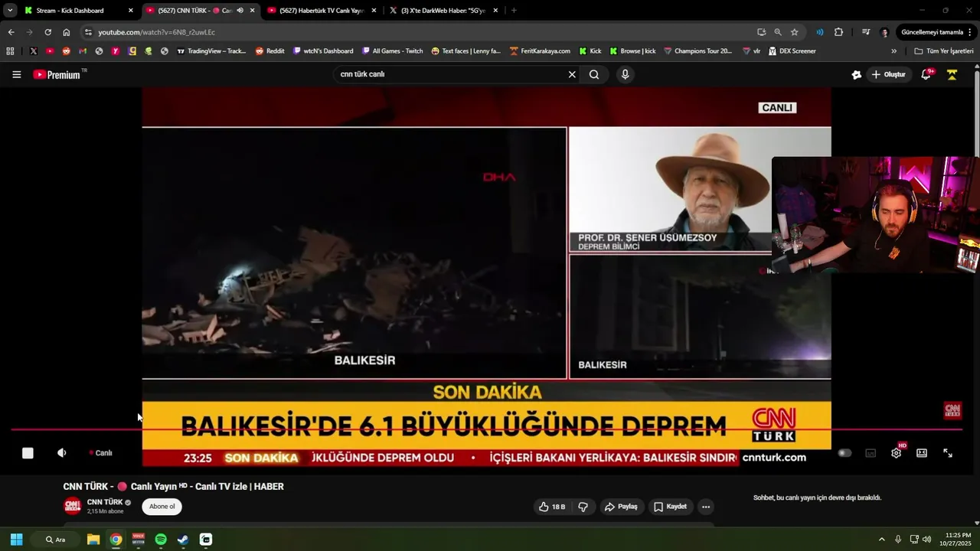Mute the CNN TÜRK tab audio icon
Image resolution: width=980 pixels, height=551 pixels.
point(240,11)
